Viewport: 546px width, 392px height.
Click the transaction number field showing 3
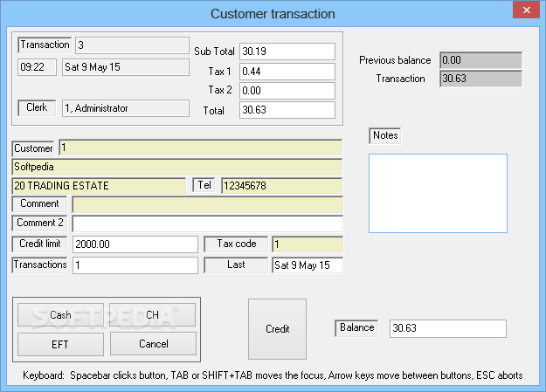[x=132, y=45]
